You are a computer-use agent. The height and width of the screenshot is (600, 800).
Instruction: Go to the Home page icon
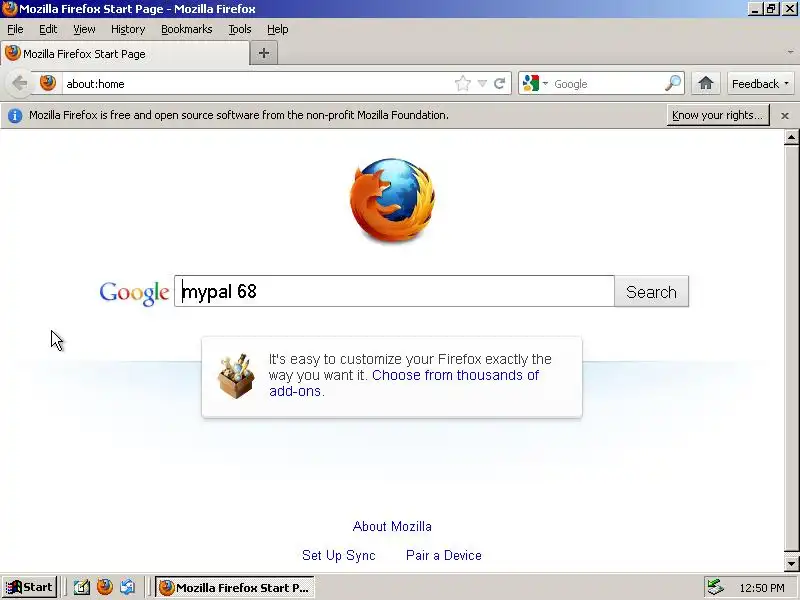point(706,83)
